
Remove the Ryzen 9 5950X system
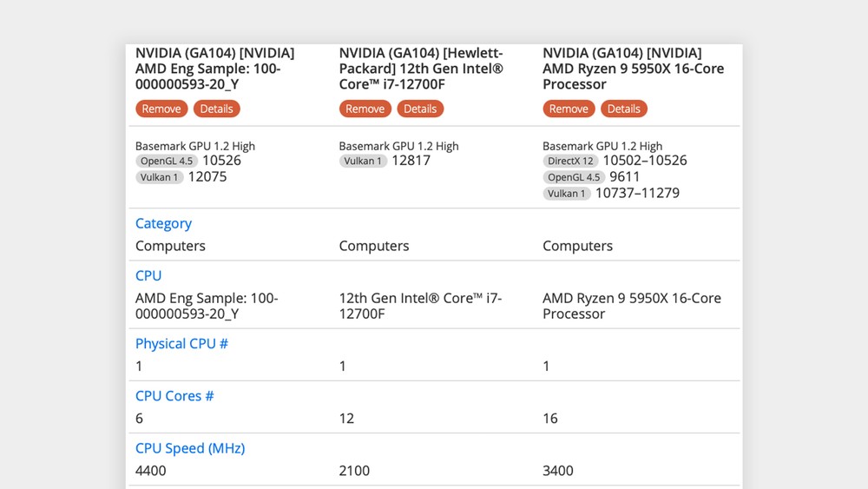coord(569,109)
